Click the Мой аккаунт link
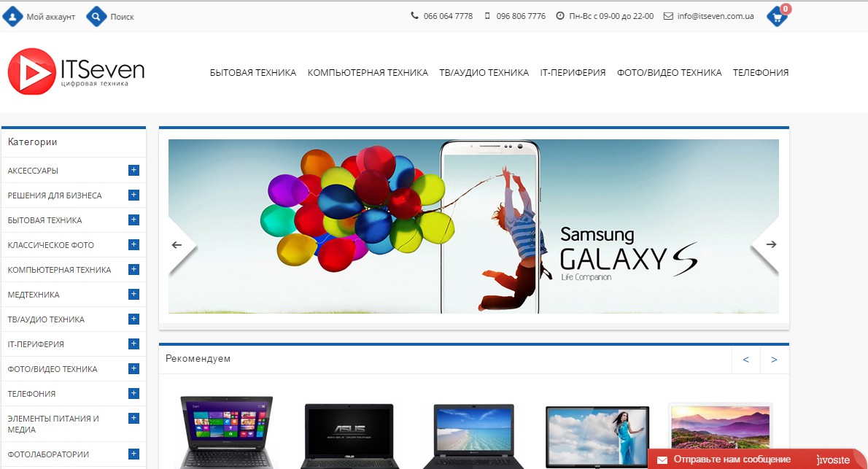 [51, 17]
